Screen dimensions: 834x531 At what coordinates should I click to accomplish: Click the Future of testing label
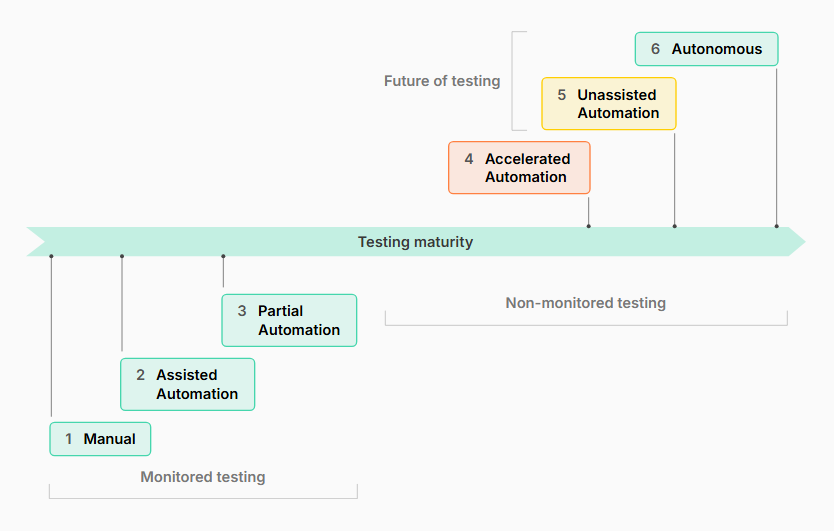point(442,81)
